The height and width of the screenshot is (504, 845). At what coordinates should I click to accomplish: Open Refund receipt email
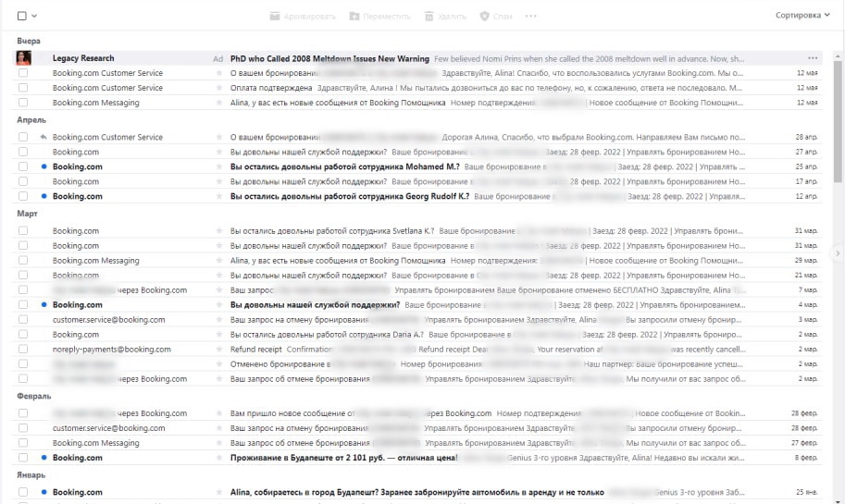[417, 349]
